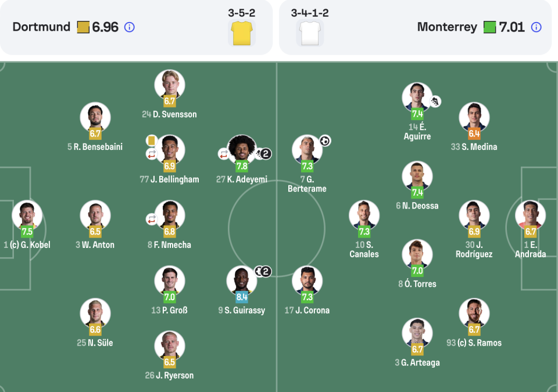Click J. Bellingham's substitution arrows icon
This screenshot has width=558, height=392.
tap(152, 154)
